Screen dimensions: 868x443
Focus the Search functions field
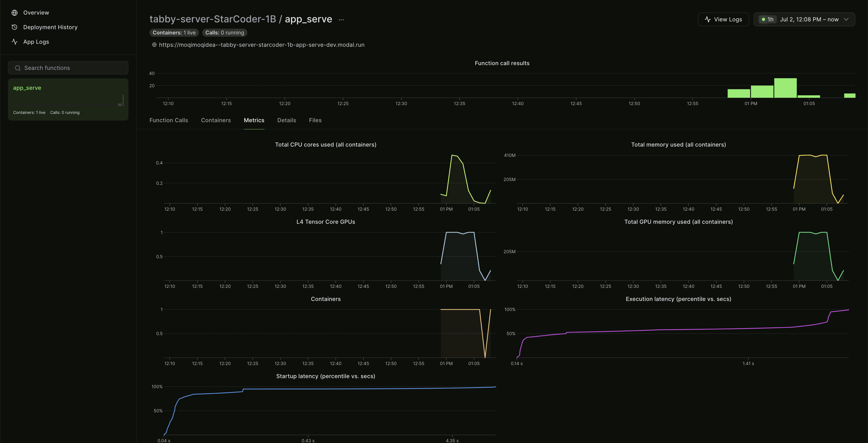coord(68,68)
